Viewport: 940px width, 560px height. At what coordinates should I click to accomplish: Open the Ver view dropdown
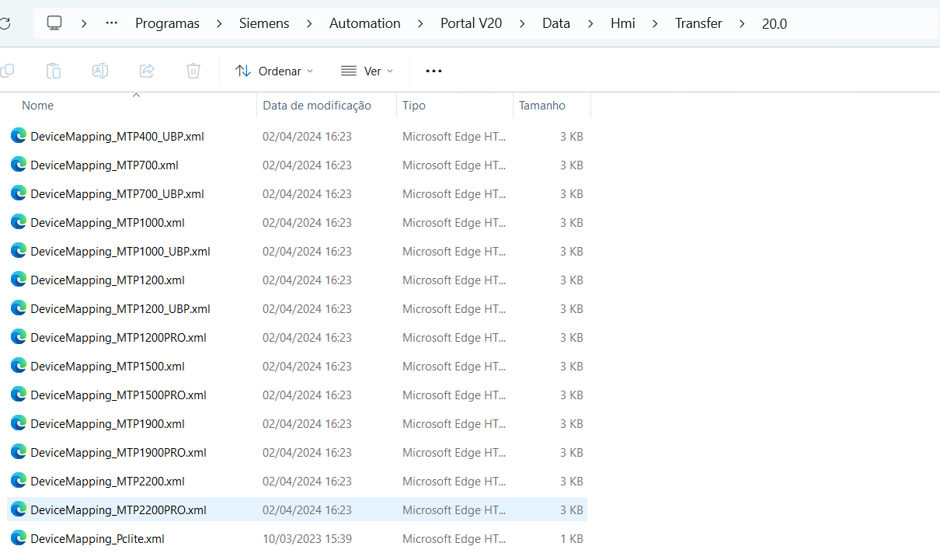pyautogui.click(x=367, y=71)
